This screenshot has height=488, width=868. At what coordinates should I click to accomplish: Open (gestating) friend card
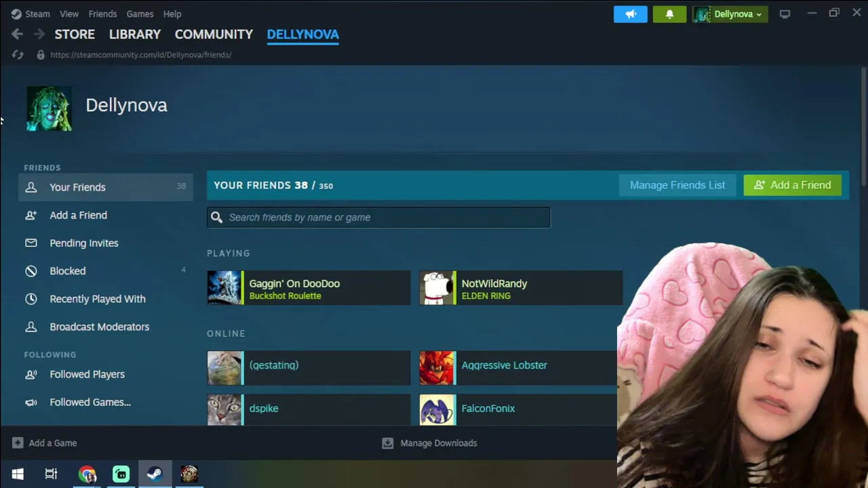309,367
